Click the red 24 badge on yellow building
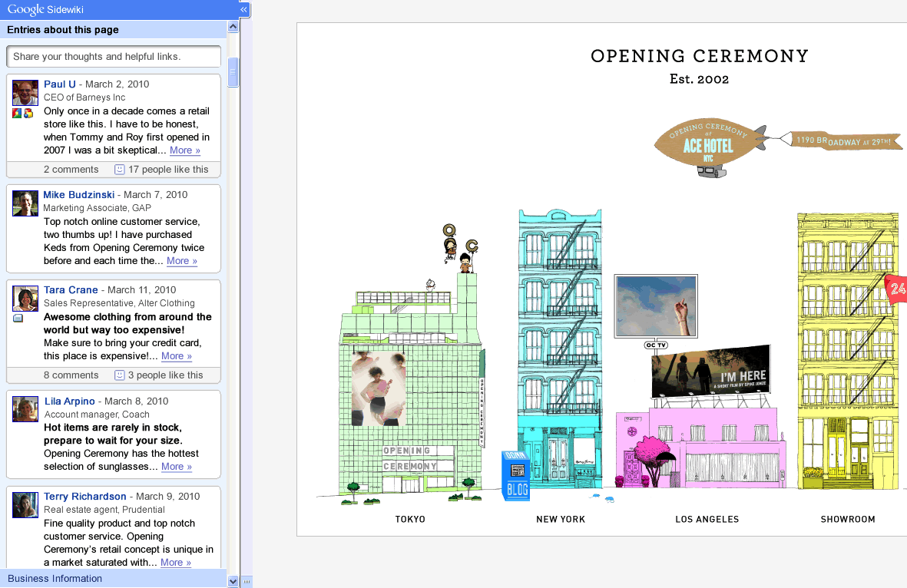The height and width of the screenshot is (588, 907). (x=896, y=289)
